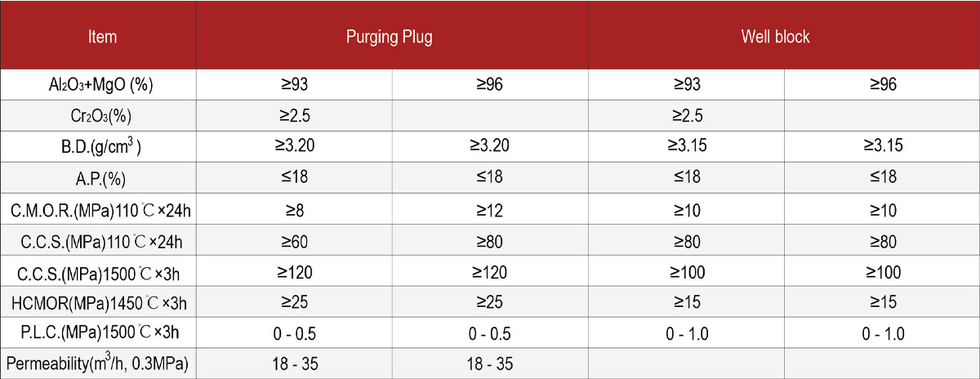Click the ≥60 cell in C.C.S. row
Image resolution: width=980 pixels, height=379 pixels.
click(x=295, y=242)
